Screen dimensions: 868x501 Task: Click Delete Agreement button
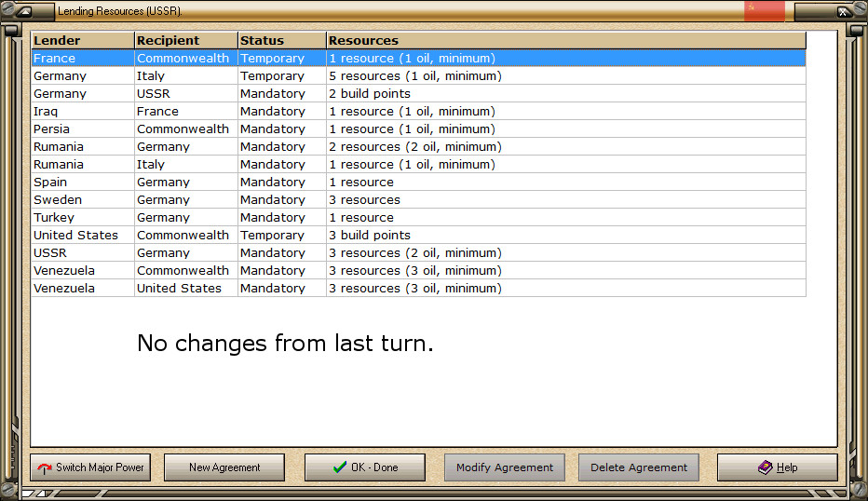639,467
